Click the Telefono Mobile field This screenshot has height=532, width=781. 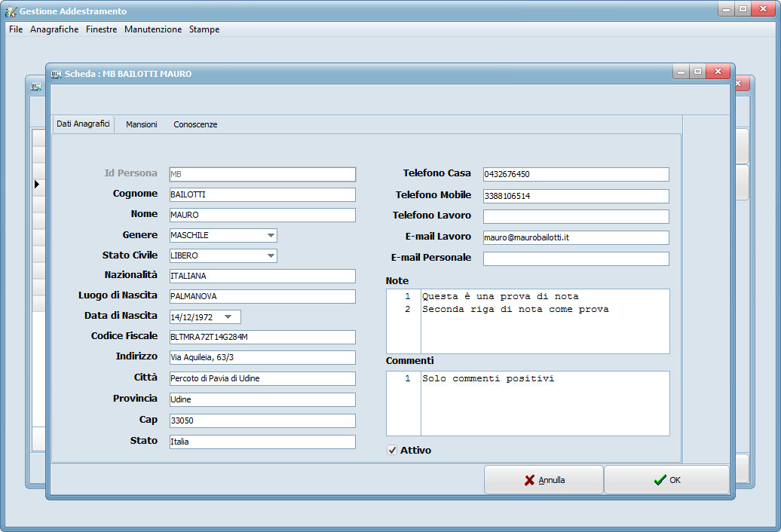[x=576, y=196]
